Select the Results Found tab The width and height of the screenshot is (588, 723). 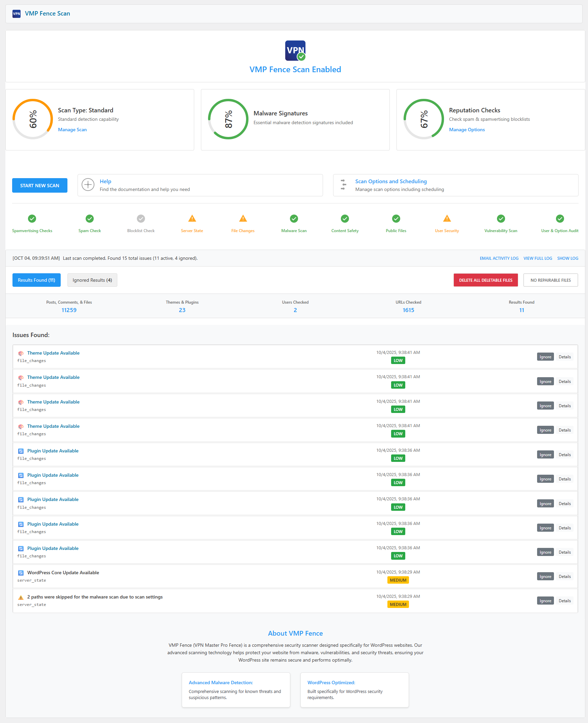pos(36,280)
